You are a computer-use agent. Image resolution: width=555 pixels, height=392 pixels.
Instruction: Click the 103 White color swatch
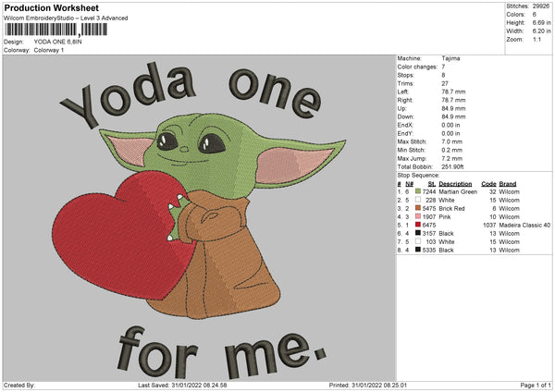pyautogui.click(x=418, y=241)
